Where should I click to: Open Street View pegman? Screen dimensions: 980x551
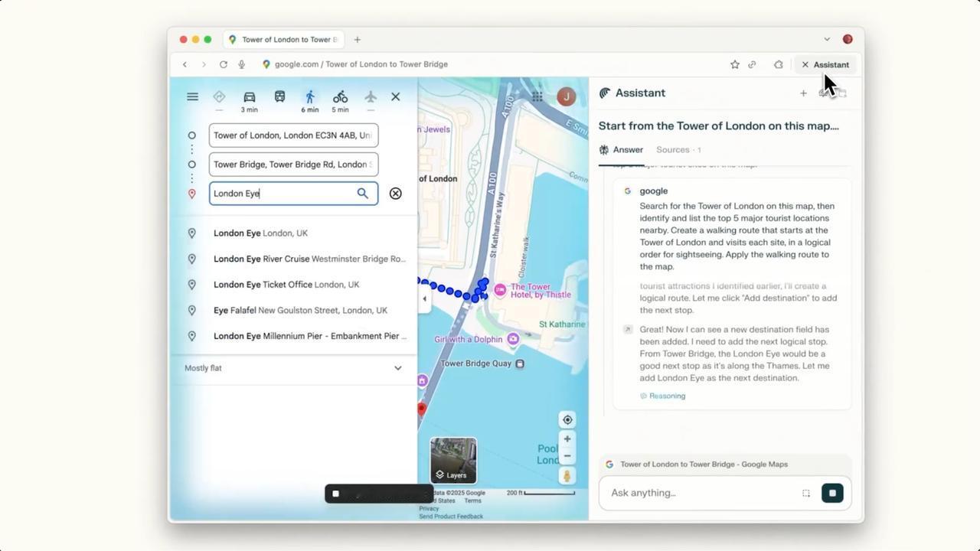click(x=567, y=476)
